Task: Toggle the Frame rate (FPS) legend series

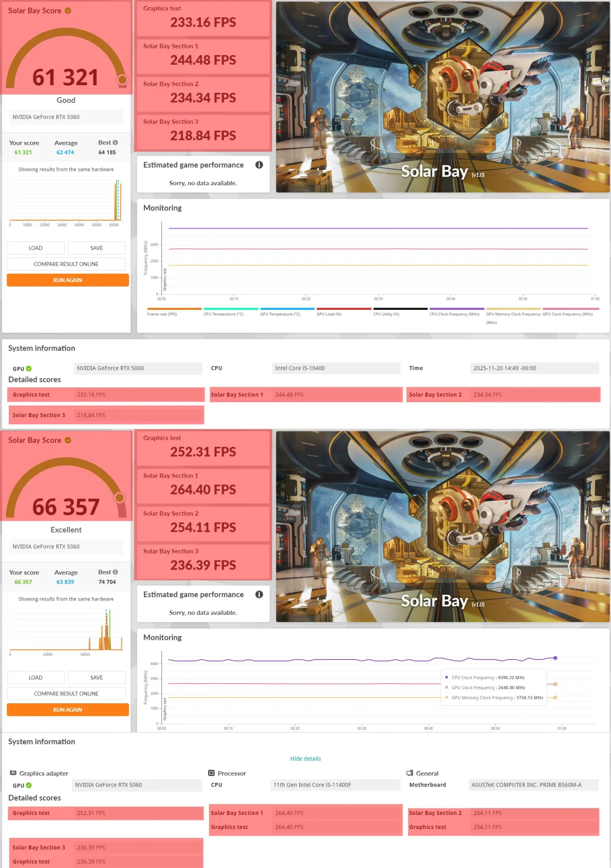Action: [174, 312]
